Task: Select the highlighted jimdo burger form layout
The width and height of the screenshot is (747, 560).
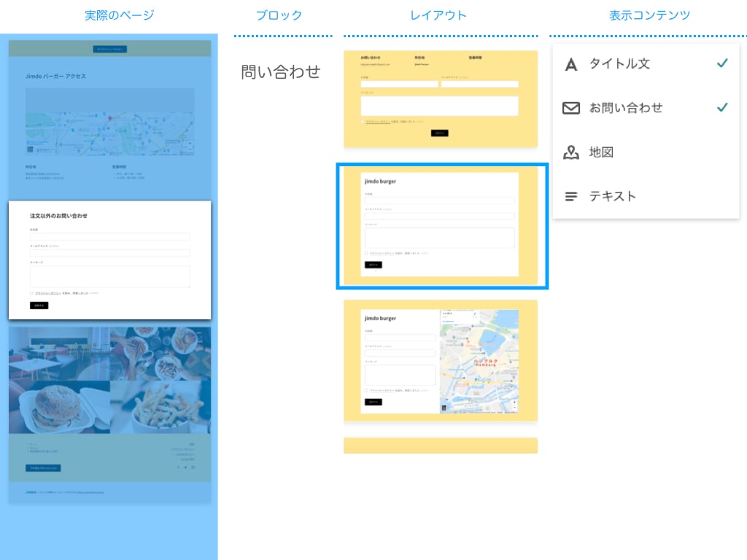Action: click(441, 225)
